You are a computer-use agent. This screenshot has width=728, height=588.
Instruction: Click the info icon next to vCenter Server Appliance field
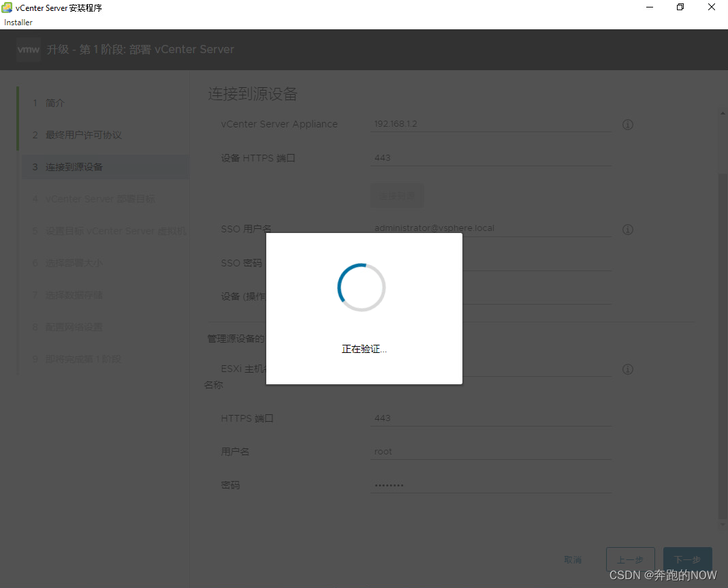(x=628, y=125)
